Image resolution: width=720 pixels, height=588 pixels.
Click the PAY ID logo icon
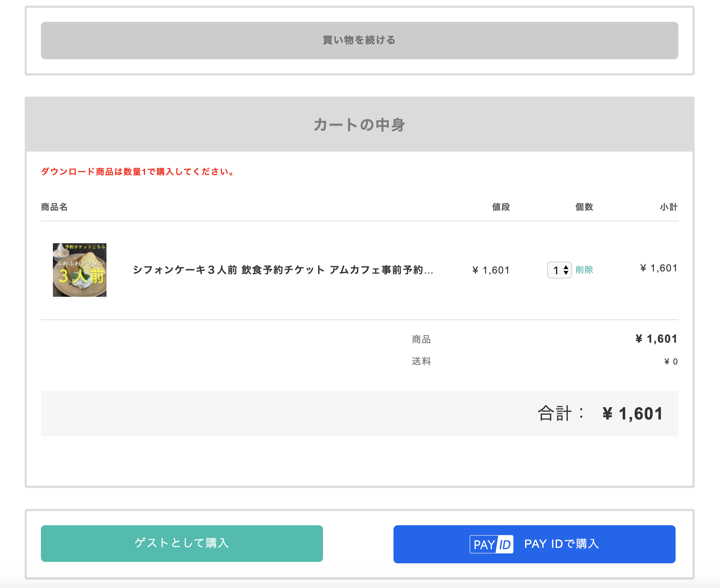[491, 544]
